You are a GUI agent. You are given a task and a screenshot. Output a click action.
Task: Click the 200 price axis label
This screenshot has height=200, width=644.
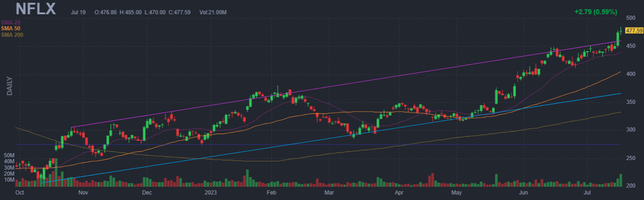[x=631, y=186]
